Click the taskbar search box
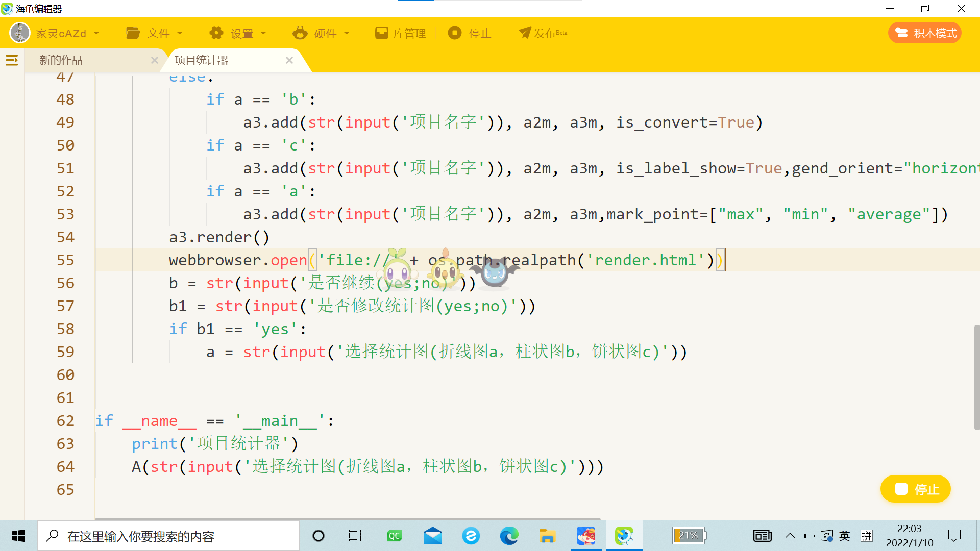Image resolution: width=980 pixels, height=551 pixels. [x=168, y=536]
